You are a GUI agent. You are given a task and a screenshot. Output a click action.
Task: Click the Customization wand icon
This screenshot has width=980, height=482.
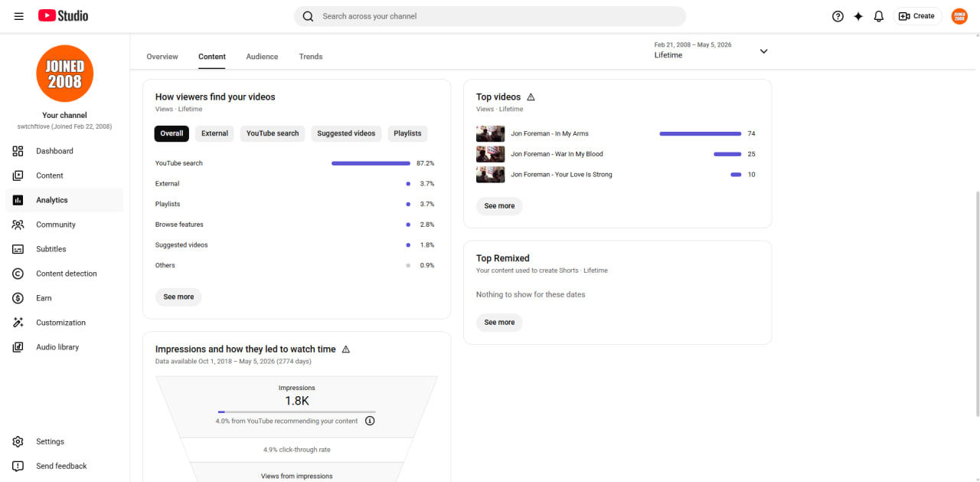coord(18,323)
